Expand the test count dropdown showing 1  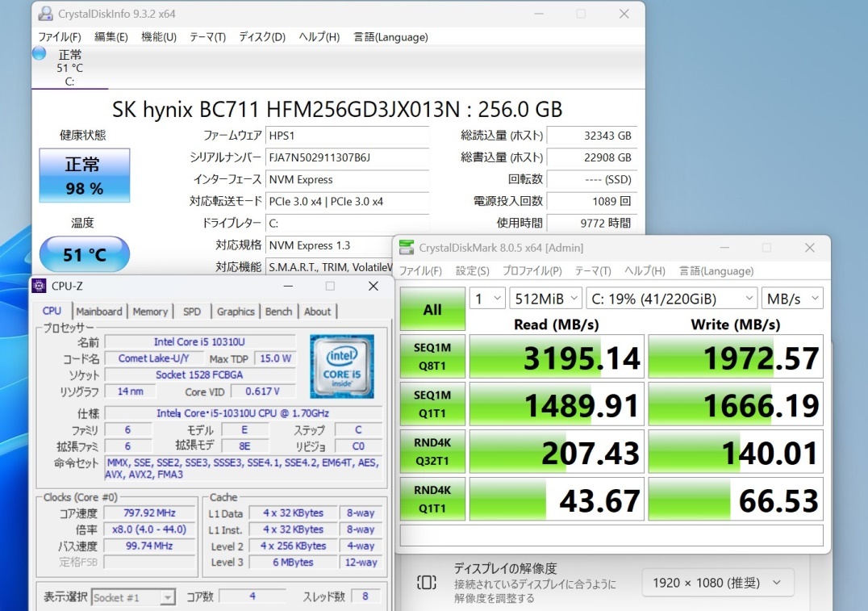(487, 299)
